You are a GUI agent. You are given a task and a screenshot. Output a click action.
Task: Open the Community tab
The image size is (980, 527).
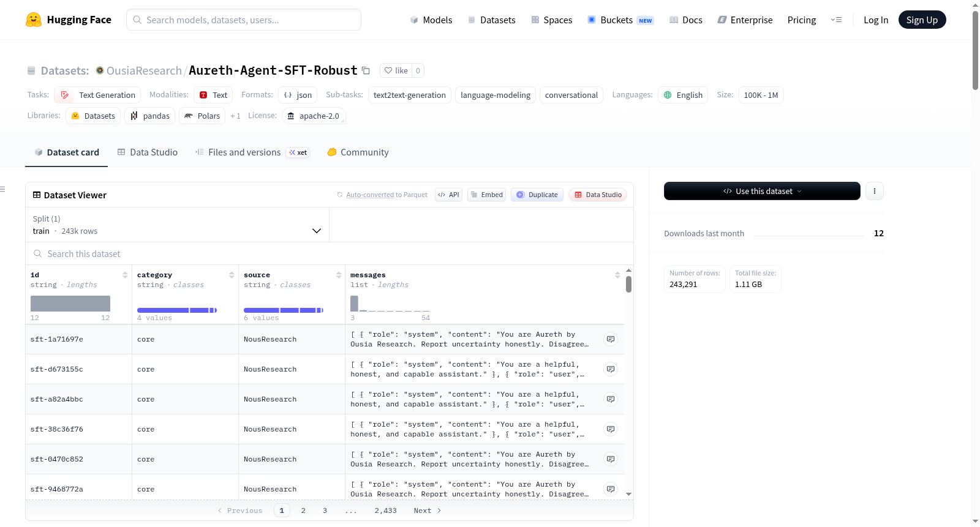click(358, 152)
